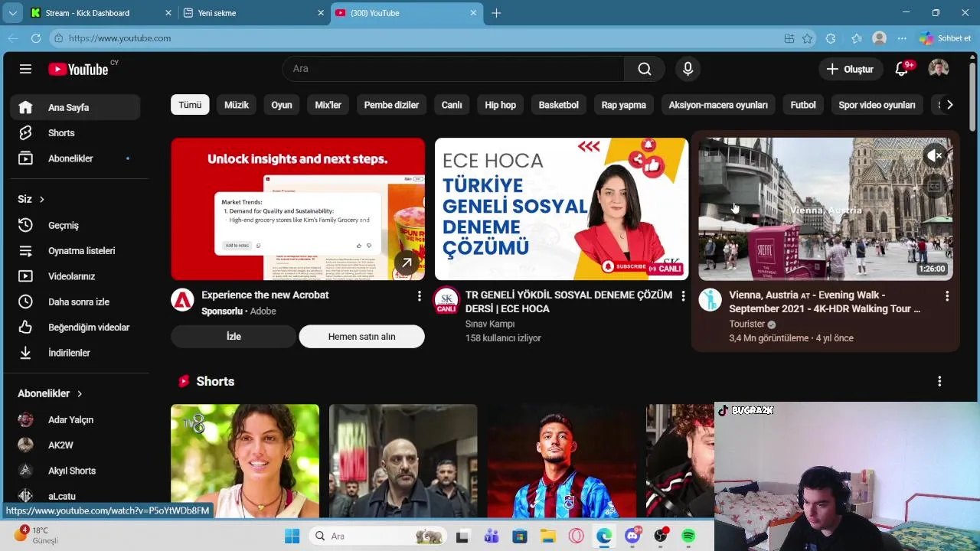This screenshot has height=551, width=980.
Task: Open İndirilenler in sidebar
Action: [x=75, y=353]
